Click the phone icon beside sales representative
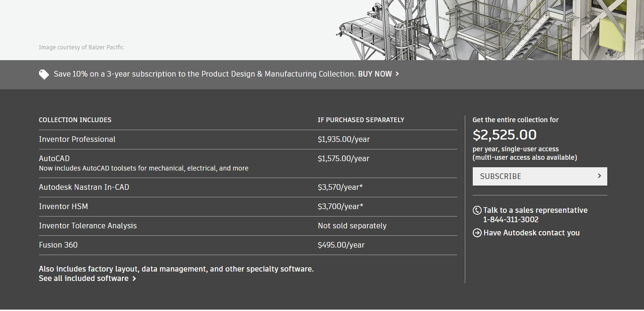The height and width of the screenshot is (311, 644). (x=477, y=210)
